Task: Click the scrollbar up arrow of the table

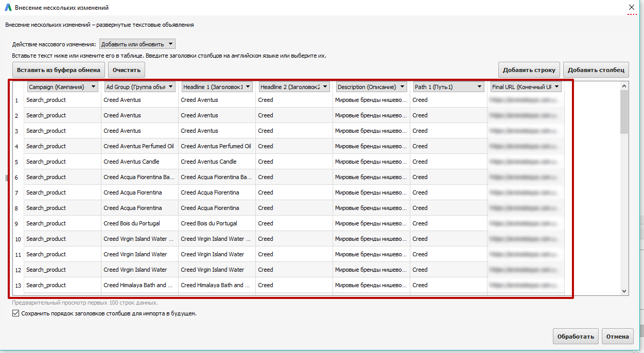Action: tap(624, 86)
